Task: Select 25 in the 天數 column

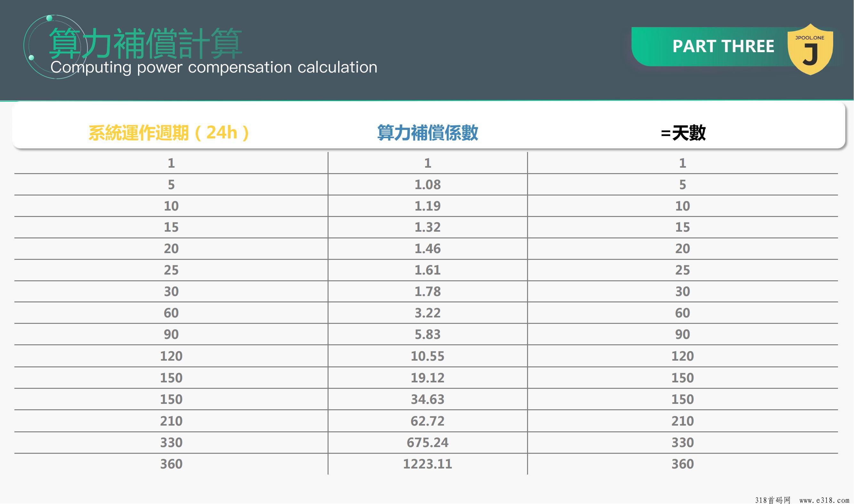Action: point(682,270)
